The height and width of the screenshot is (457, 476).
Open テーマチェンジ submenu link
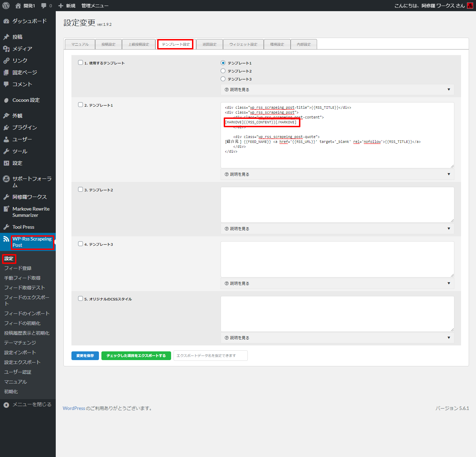coord(20,343)
